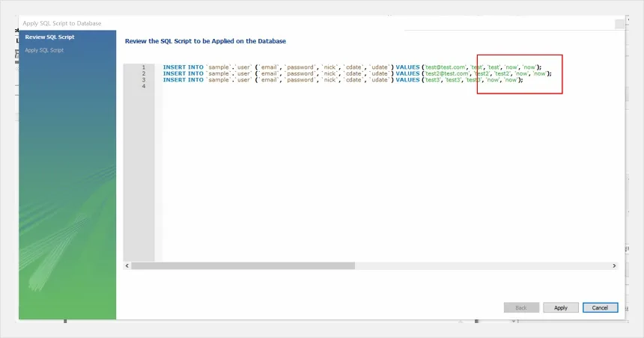Viewport: 644px width, 338px height.
Task: Click the close button of the dialog
Action: pyautogui.click(x=619, y=25)
